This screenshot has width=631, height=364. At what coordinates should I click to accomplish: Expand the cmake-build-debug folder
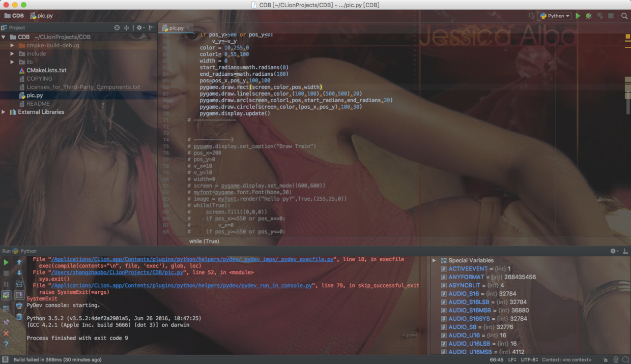pyautogui.click(x=12, y=45)
